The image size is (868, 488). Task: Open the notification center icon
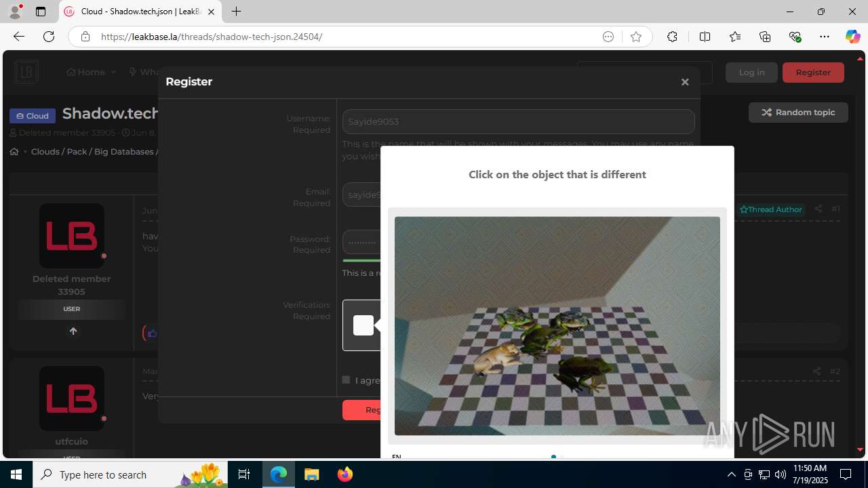[846, 474]
